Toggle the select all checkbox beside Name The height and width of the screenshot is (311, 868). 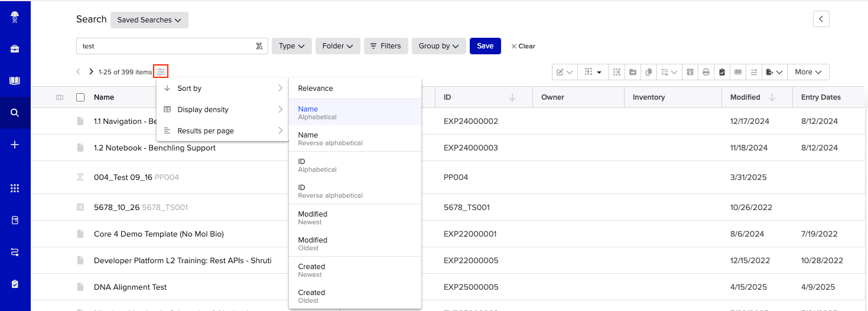coord(80,97)
